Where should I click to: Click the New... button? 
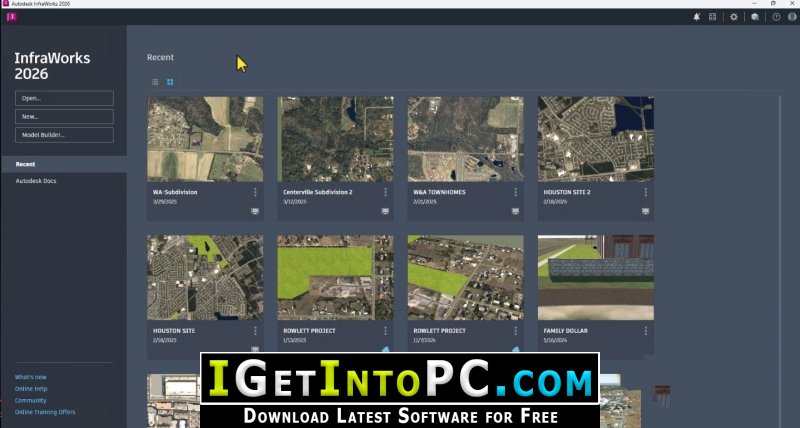point(64,117)
